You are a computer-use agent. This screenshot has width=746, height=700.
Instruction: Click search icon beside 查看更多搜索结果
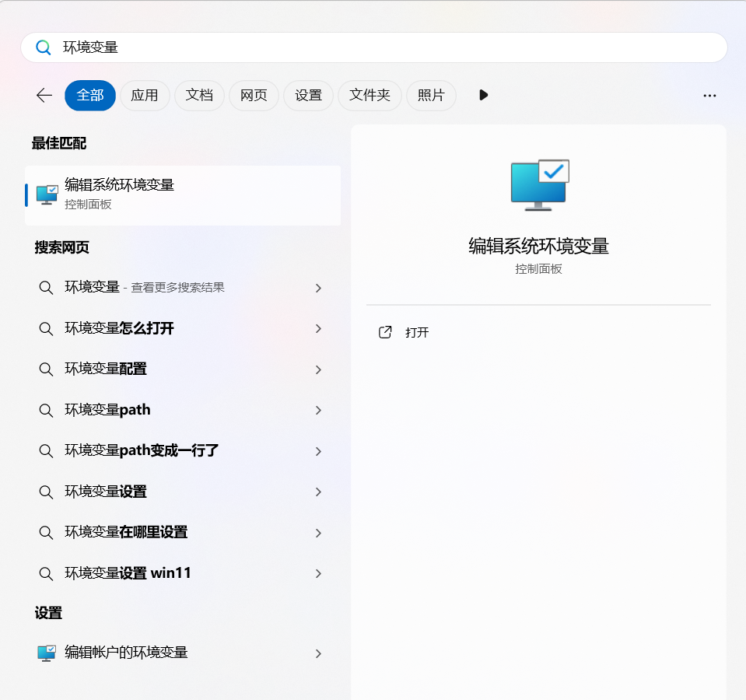46,288
